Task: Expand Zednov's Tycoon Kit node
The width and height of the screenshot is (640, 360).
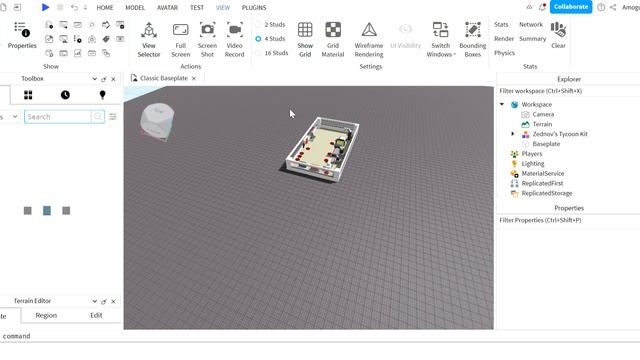Action: click(x=513, y=134)
